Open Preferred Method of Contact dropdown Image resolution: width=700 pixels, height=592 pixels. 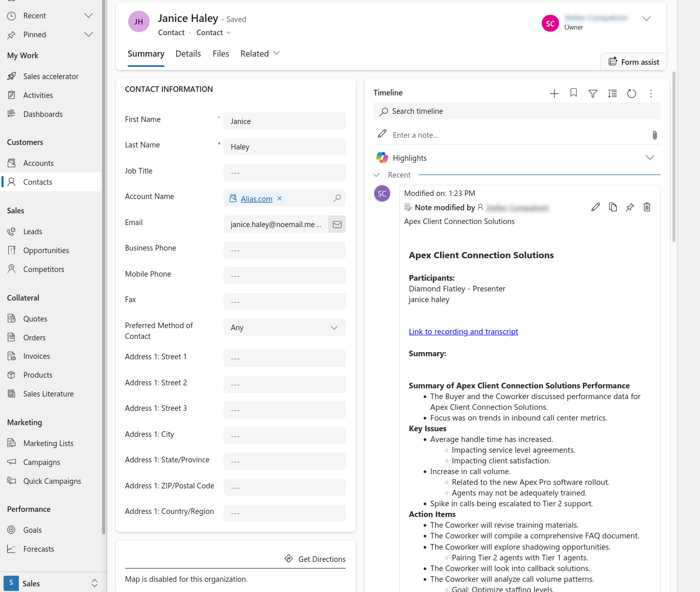coord(284,328)
